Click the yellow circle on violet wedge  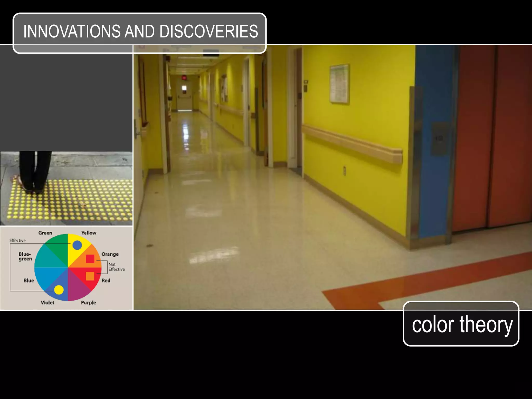coord(59,290)
